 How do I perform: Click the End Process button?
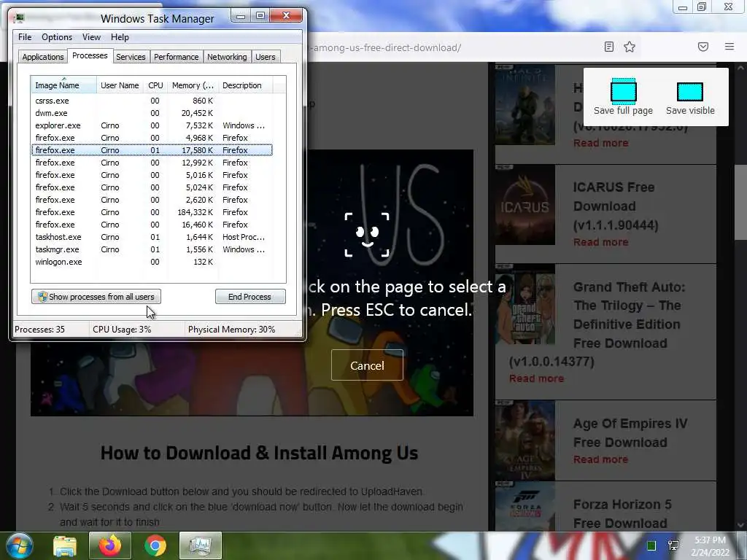coord(250,297)
